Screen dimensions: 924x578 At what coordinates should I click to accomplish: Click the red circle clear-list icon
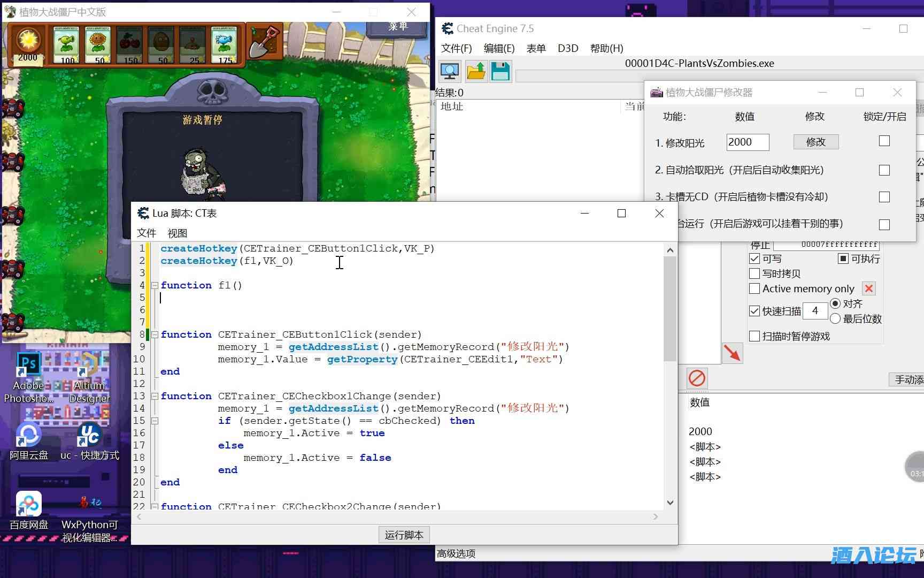pos(697,378)
